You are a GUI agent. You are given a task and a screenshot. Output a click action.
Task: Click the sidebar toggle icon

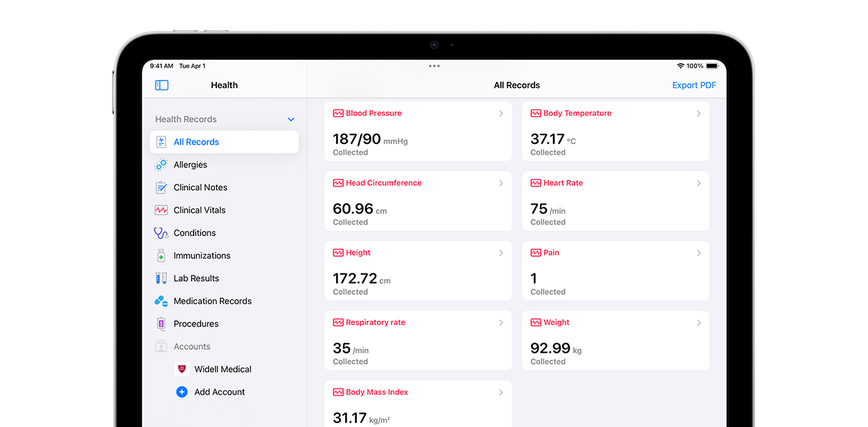coord(161,85)
